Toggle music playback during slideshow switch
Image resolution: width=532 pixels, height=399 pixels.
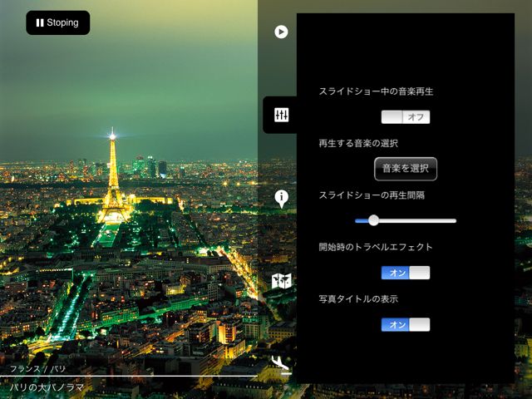click(x=406, y=117)
